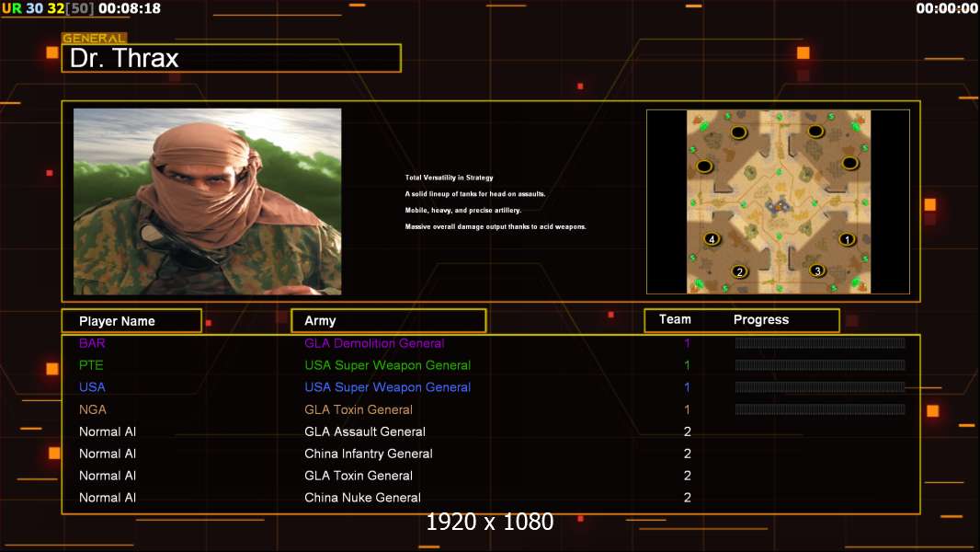Select start position 4 on the map
The height and width of the screenshot is (552, 980).
712,239
